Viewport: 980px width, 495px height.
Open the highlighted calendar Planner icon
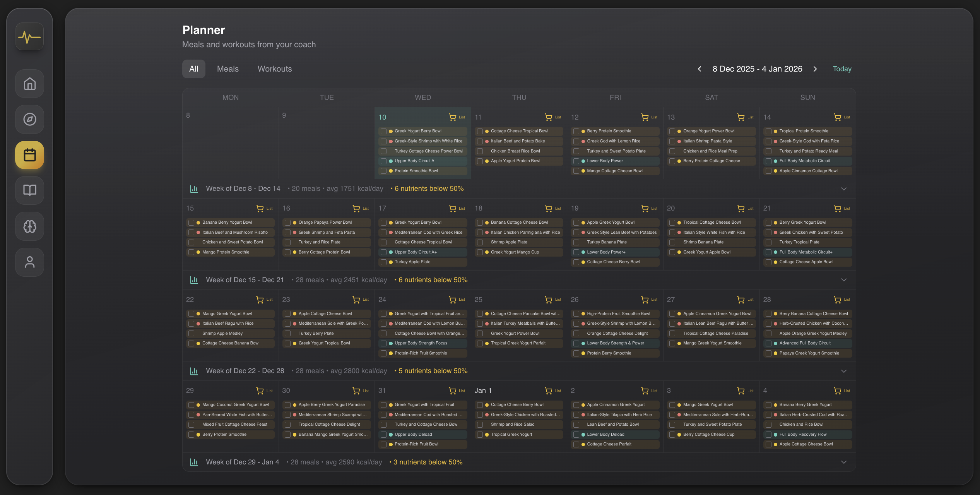[29, 155]
